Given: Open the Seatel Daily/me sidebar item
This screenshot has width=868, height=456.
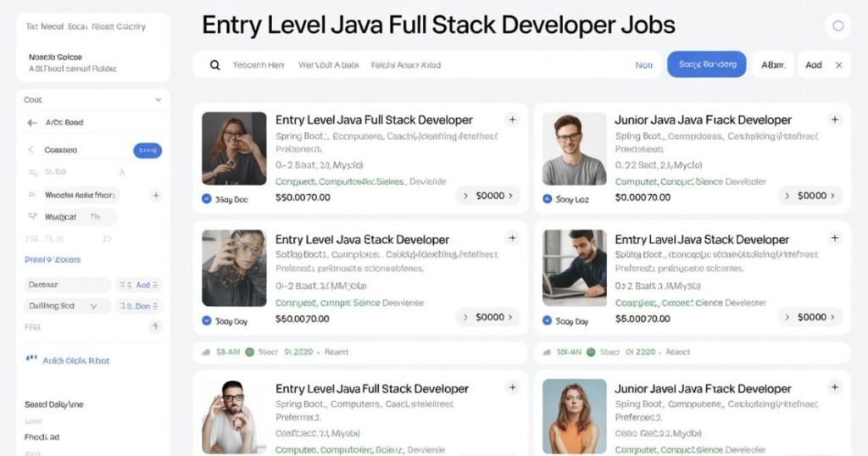Looking at the screenshot, I should tap(53, 404).
